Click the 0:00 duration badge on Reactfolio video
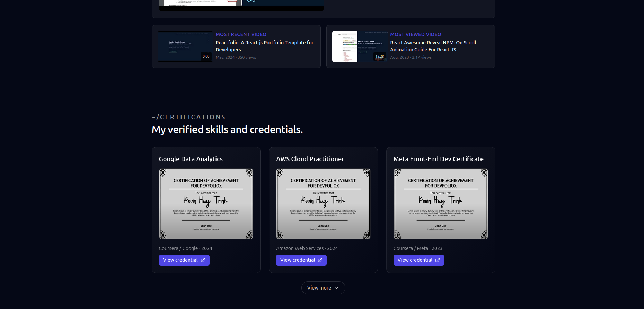644x309 pixels. click(206, 56)
